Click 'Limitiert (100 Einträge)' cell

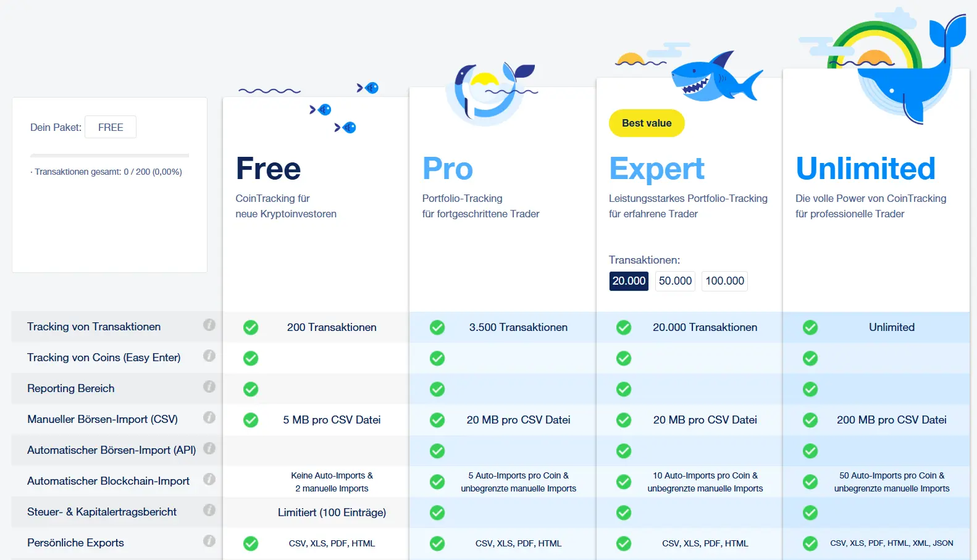(x=332, y=512)
